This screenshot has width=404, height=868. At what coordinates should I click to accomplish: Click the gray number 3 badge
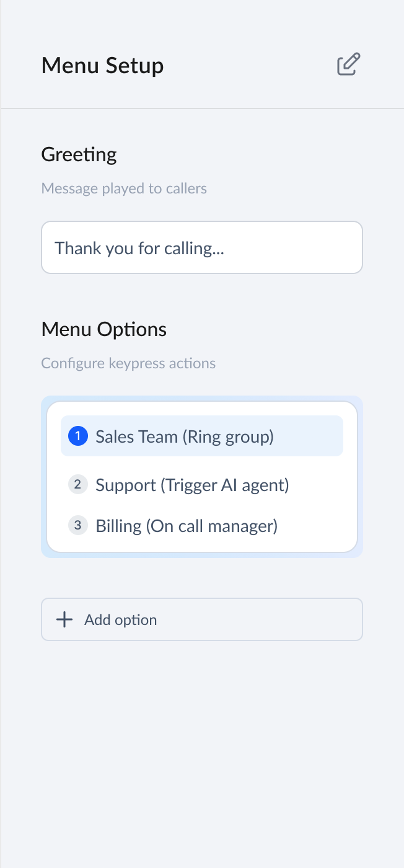pos(77,526)
